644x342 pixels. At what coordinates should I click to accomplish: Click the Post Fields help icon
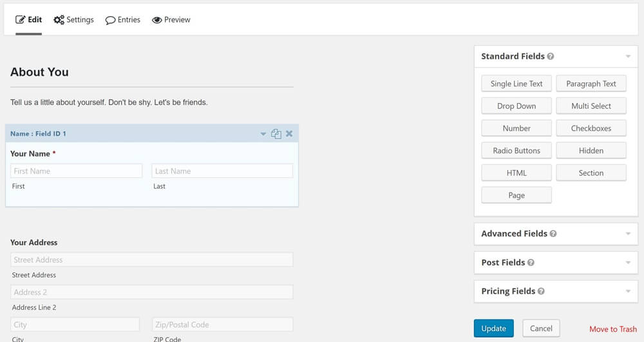[531, 263]
